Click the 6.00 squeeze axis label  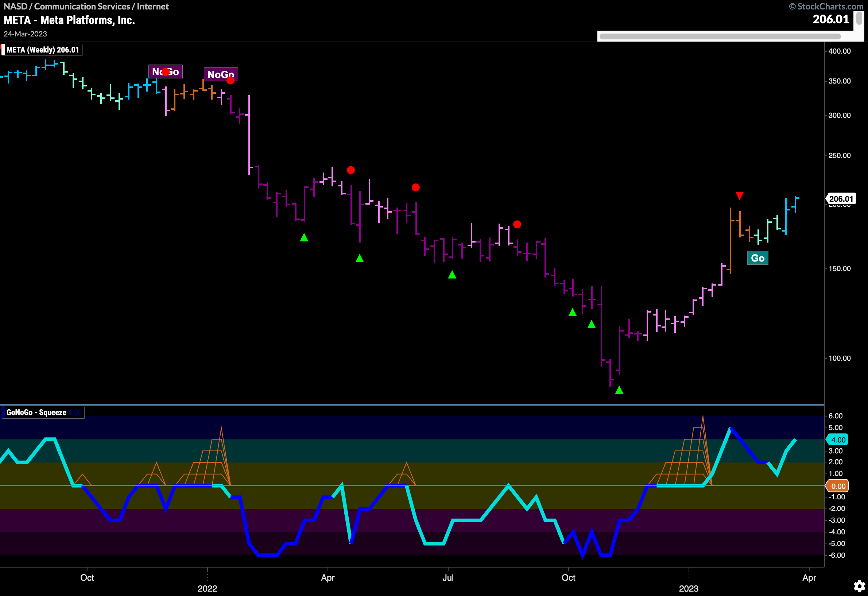point(836,416)
